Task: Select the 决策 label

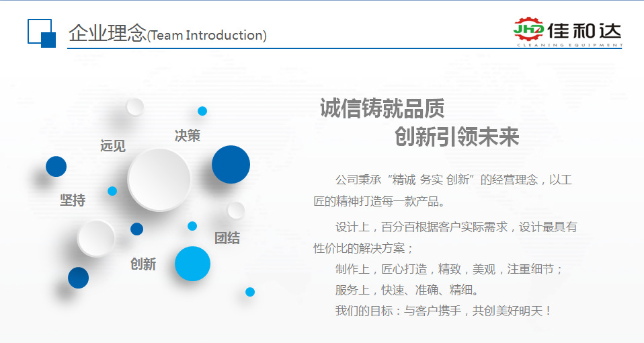Action: point(188,136)
